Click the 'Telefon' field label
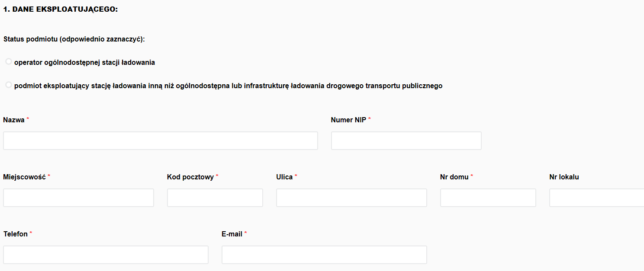This screenshot has height=271, width=644. [x=16, y=234]
